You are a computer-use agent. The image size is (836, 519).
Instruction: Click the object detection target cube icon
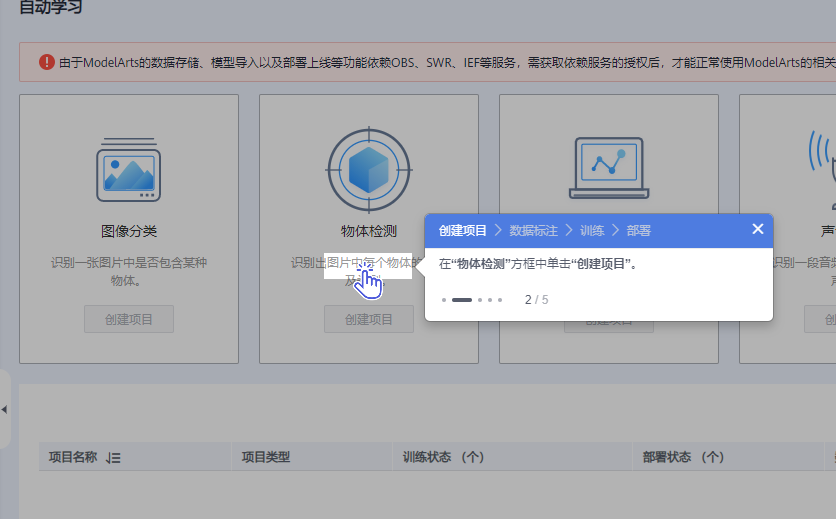pyautogui.click(x=369, y=170)
